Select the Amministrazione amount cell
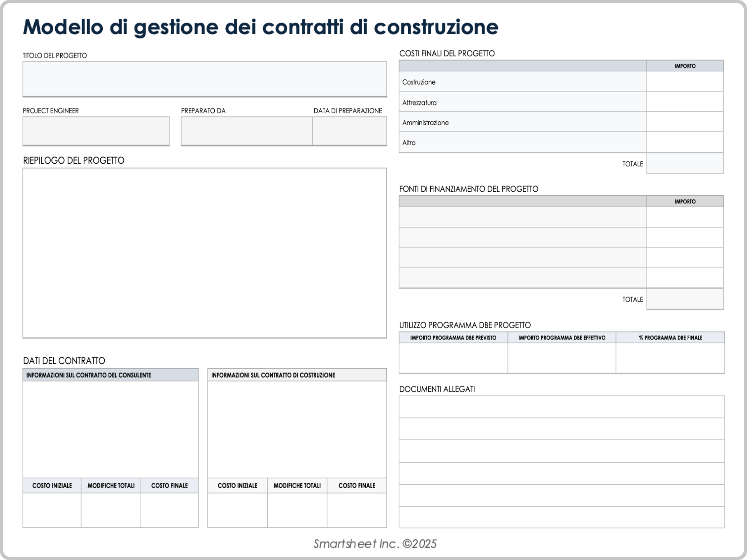 pyautogui.click(x=685, y=122)
